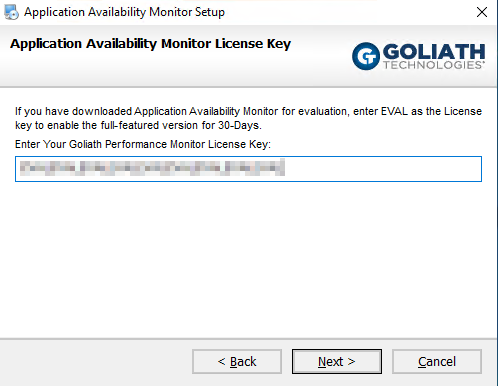Image resolution: width=498 pixels, height=386 pixels.
Task: Click the 'Application Availability Monitor License Key' heading
Action: (x=150, y=44)
